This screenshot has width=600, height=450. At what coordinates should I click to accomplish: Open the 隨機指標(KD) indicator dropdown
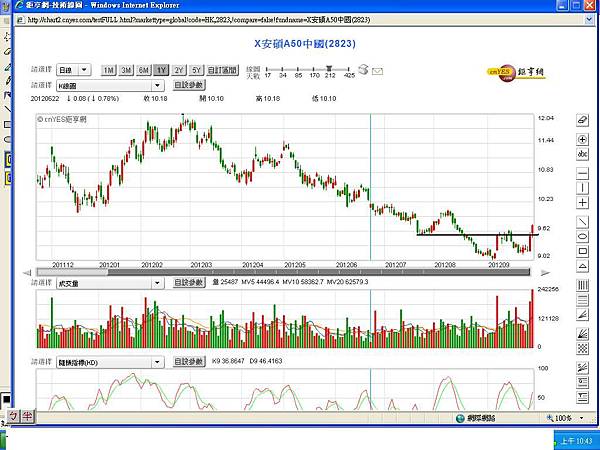(x=110, y=362)
